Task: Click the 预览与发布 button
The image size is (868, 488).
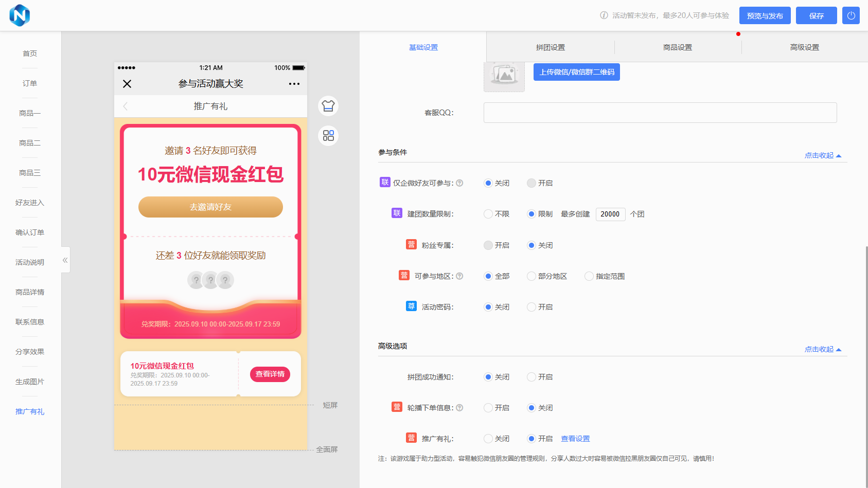Action: [x=765, y=15]
